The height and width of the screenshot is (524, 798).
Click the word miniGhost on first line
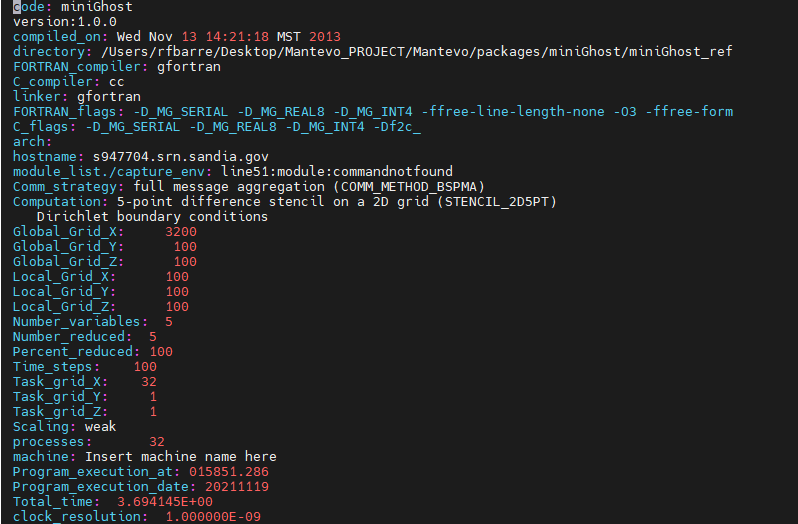[x=97, y=7]
